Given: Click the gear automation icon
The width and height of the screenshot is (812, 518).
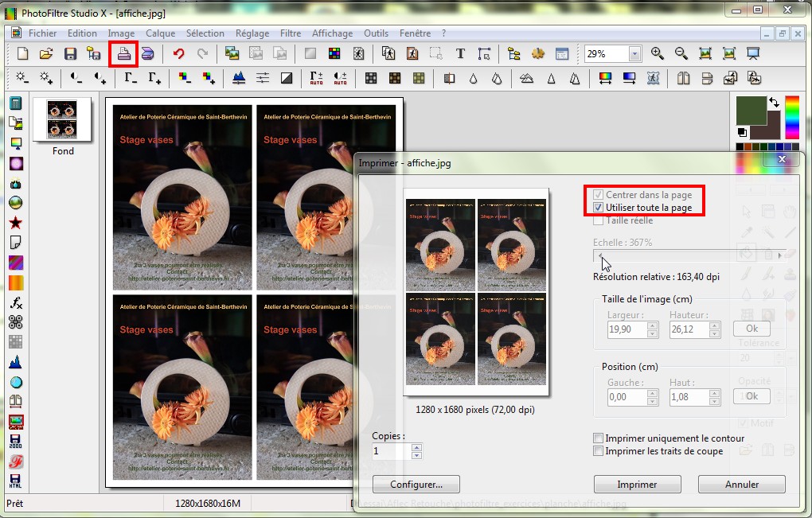Looking at the screenshot, I should coord(538,53).
